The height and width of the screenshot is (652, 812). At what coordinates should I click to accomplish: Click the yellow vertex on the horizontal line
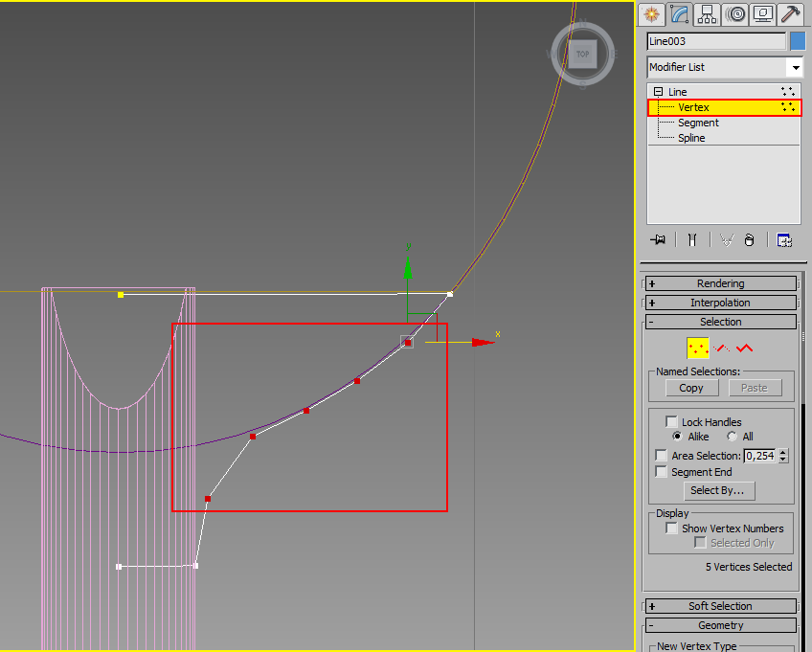121,295
